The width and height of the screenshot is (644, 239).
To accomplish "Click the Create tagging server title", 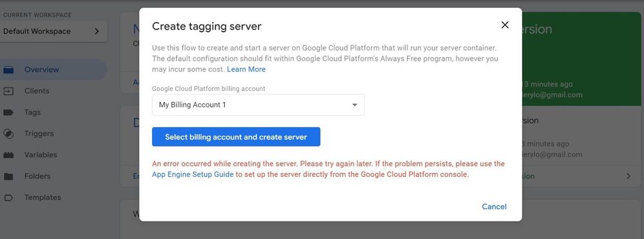I will pyautogui.click(x=206, y=26).
